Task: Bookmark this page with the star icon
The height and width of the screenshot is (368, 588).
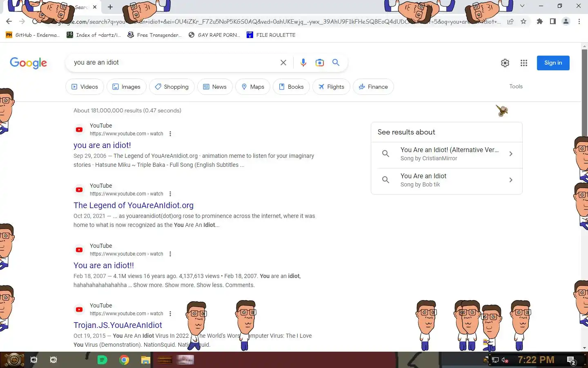Action: coord(523,21)
